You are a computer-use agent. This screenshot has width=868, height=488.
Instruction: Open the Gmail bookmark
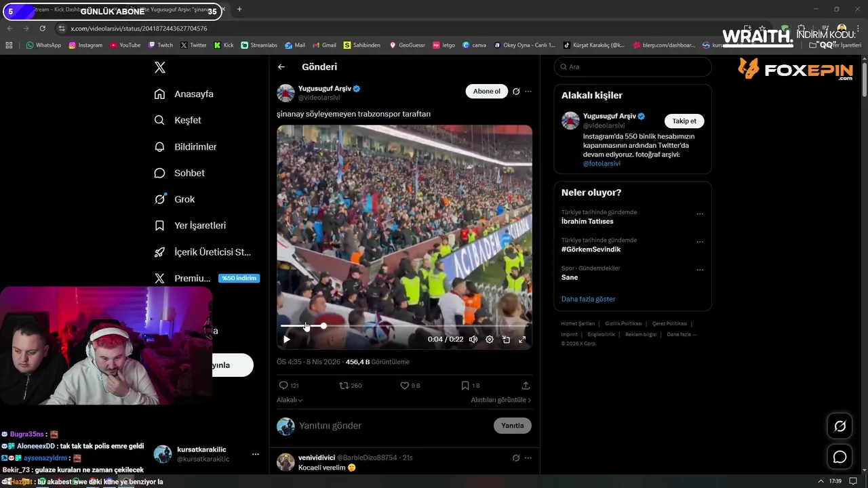click(x=324, y=45)
